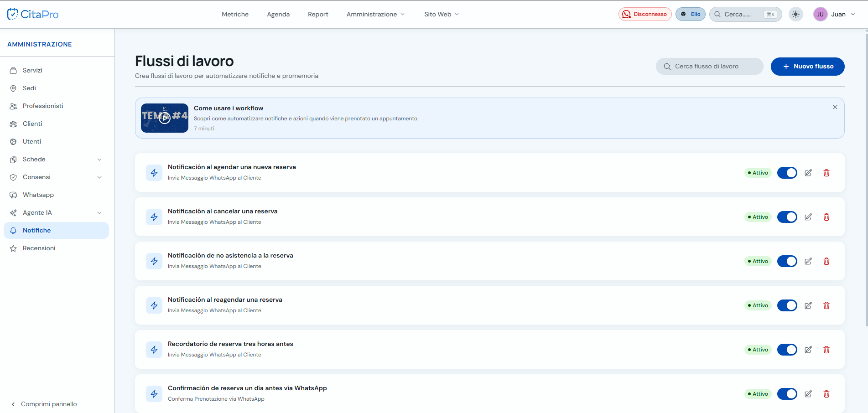Delete 'Recordatorio de reserva tres horas antes' workflow

pos(826,350)
